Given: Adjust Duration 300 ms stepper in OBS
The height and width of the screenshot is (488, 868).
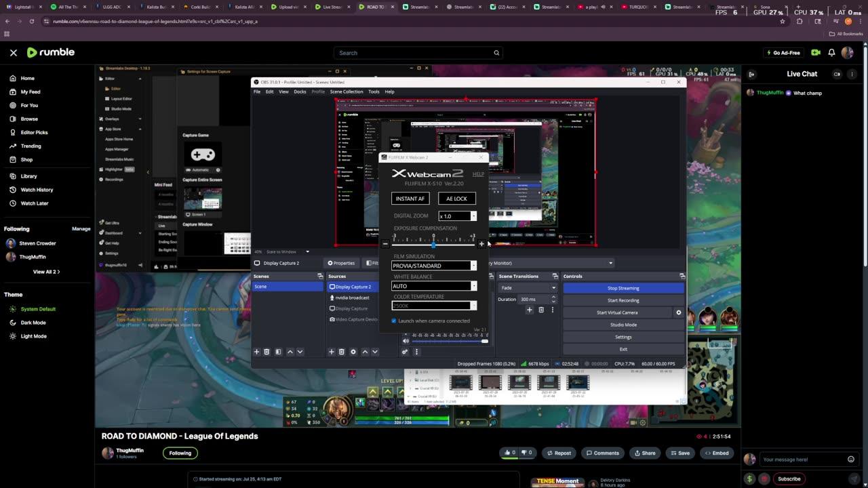Looking at the screenshot, I should pos(553,299).
